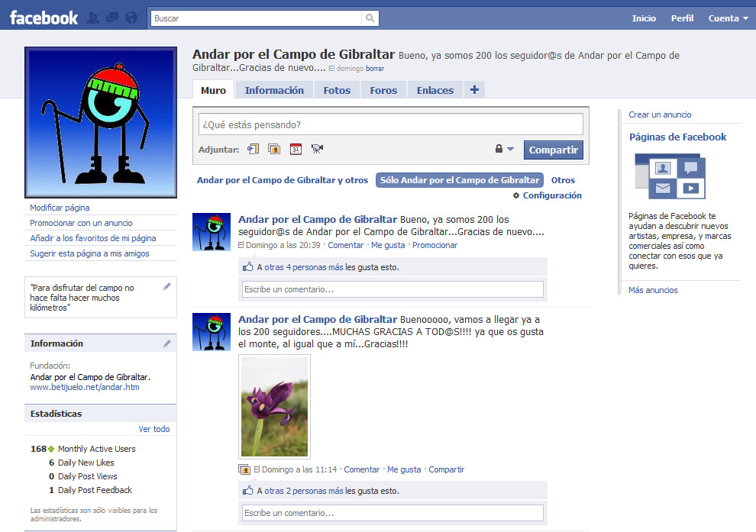Edit the quote box with pencil icon
The height and width of the screenshot is (532, 756).
pyautogui.click(x=166, y=287)
